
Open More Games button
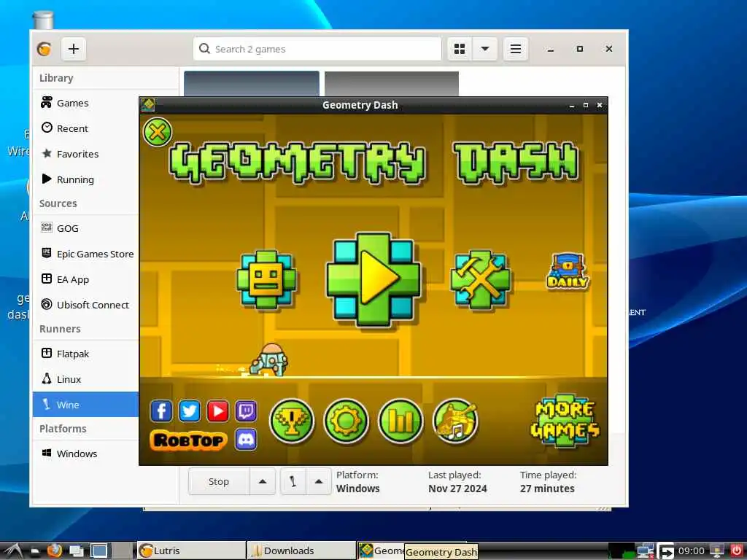coord(565,421)
